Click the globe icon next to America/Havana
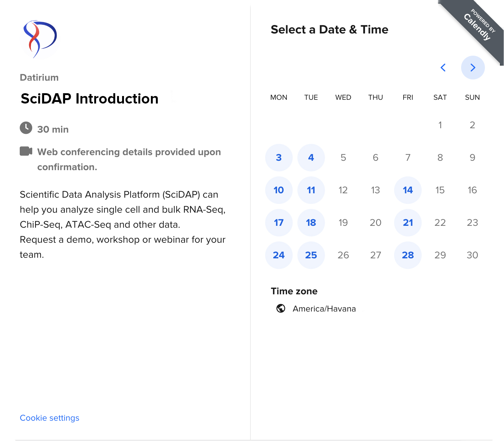The width and height of the screenshot is (504, 441). [x=281, y=308]
